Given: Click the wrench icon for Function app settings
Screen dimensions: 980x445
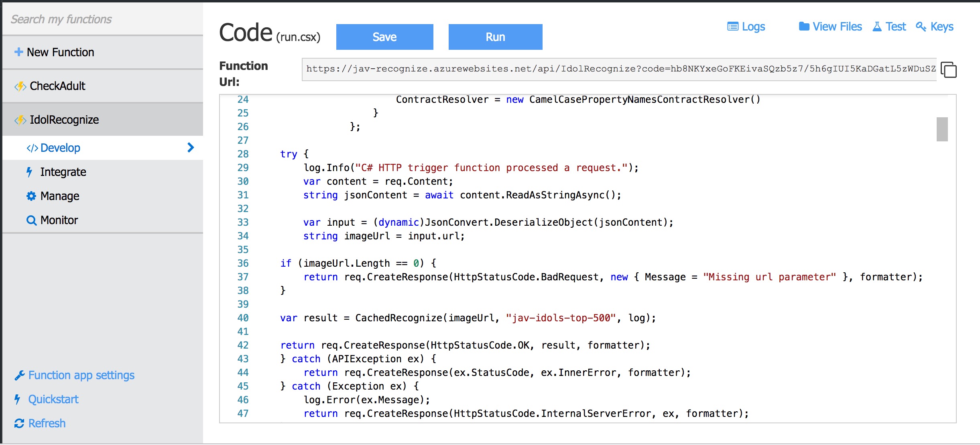Looking at the screenshot, I should [19, 376].
